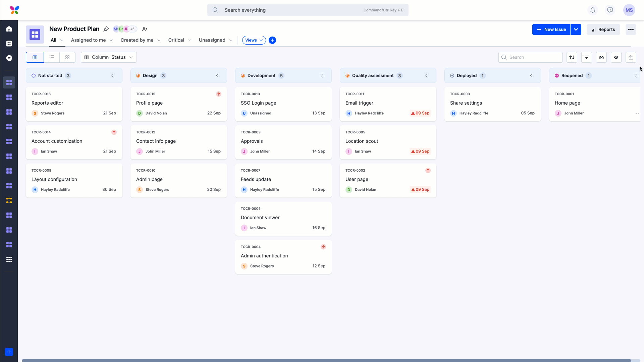
Task: Open the Email trigger card
Action: (388, 104)
